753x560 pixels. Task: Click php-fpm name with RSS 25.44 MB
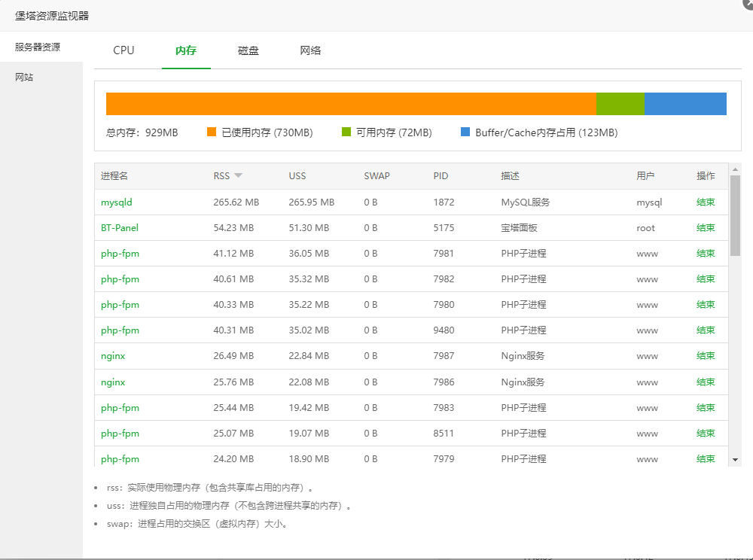(120, 408)
